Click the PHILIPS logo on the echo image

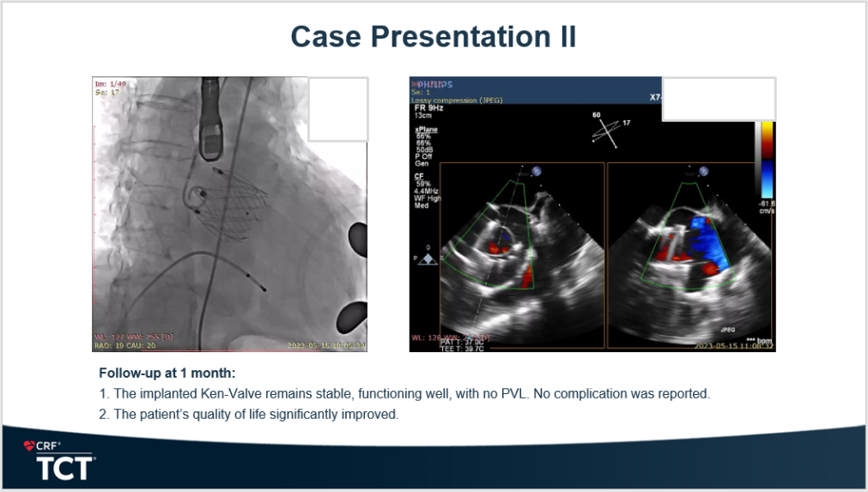[x=432, y=84]
